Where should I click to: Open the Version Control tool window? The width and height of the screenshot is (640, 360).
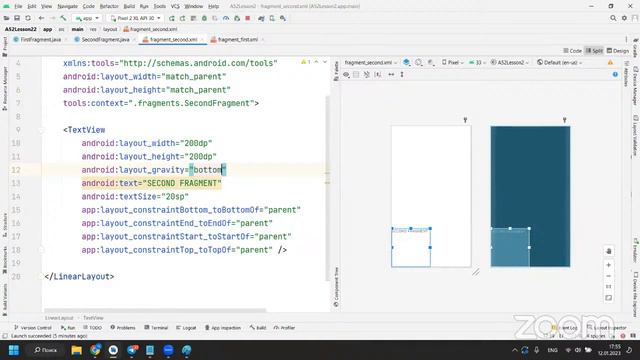pyautogui.click(x=33, y=328)
